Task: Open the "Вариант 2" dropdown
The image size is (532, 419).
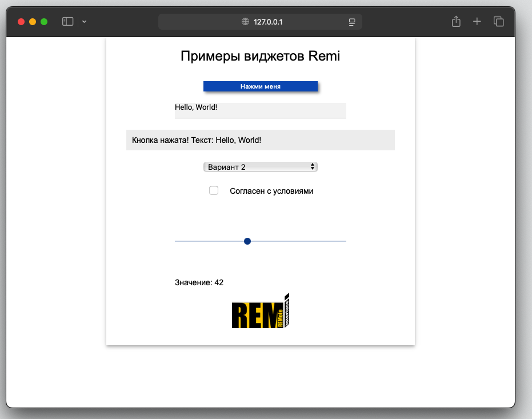Action: (x=260, y=167)
